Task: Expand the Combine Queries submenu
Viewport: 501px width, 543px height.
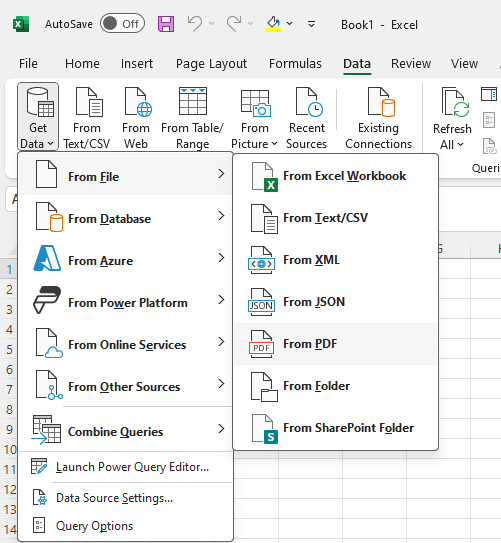Action: tap(125, 430)
